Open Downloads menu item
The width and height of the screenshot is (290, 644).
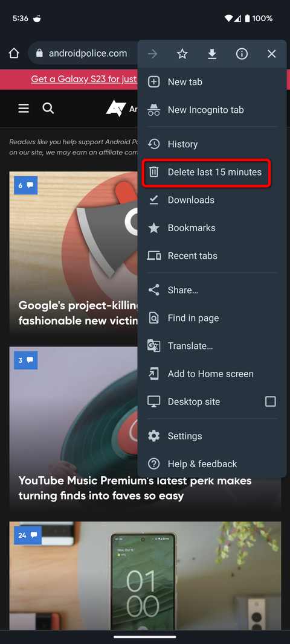point(212,200)
